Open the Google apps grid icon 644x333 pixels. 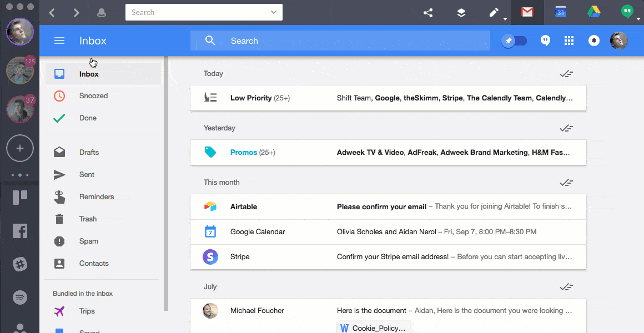coord(569,40)
